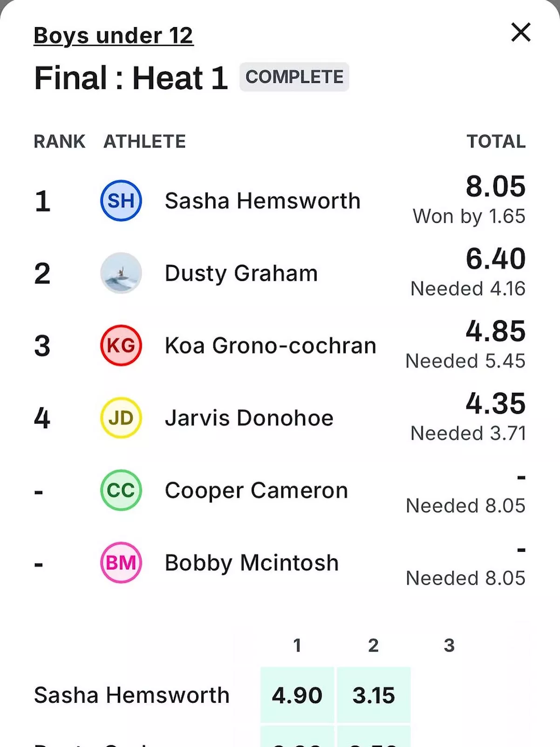Click Sasha's first wave score 4.90
This screenshot has width=560, height=747.
pyautogui.click(x=297, y=695)
